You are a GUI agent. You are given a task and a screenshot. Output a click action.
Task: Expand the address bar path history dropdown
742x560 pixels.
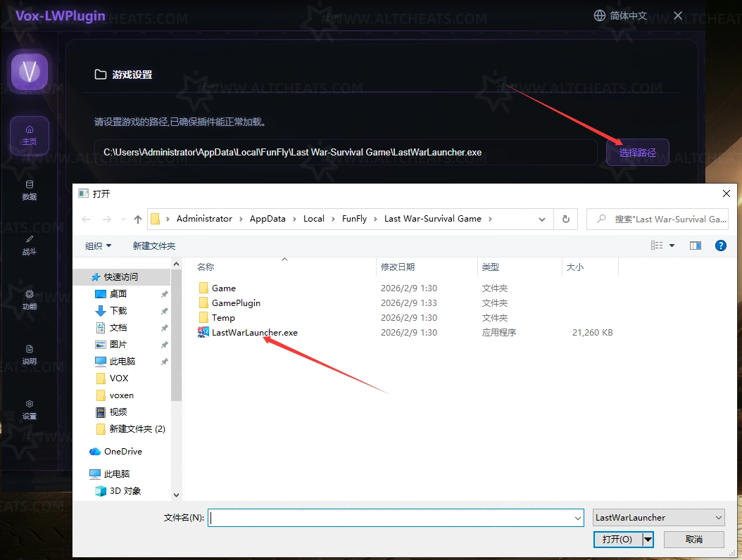[x=542, y=219]
